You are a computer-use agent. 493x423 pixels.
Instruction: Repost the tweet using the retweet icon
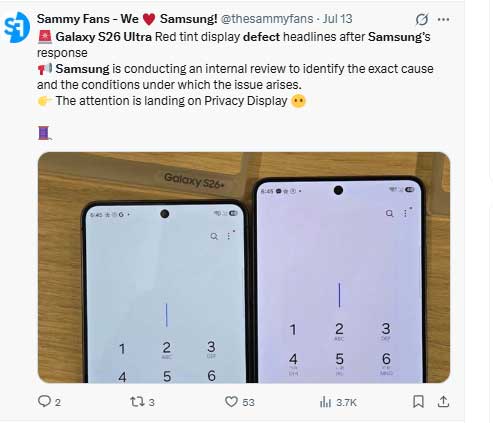(137, 402)
